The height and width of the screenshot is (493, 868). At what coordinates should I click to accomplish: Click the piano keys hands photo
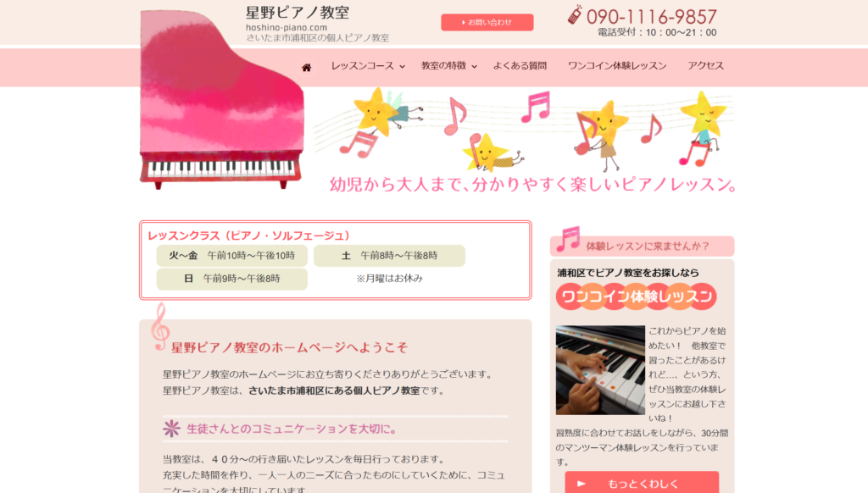[600, 370]
